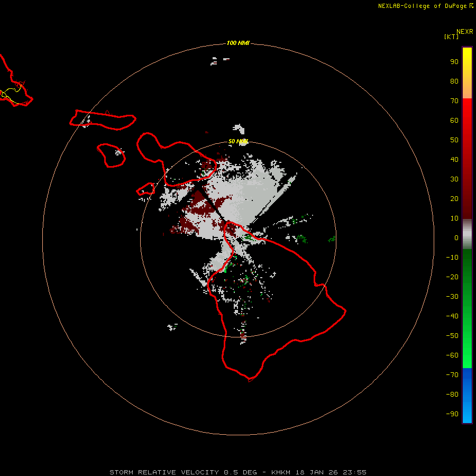Image resolution: width=476 pixels, height=476 pixels.
Task: Click the -30 scale value
Action: (452, 297)
